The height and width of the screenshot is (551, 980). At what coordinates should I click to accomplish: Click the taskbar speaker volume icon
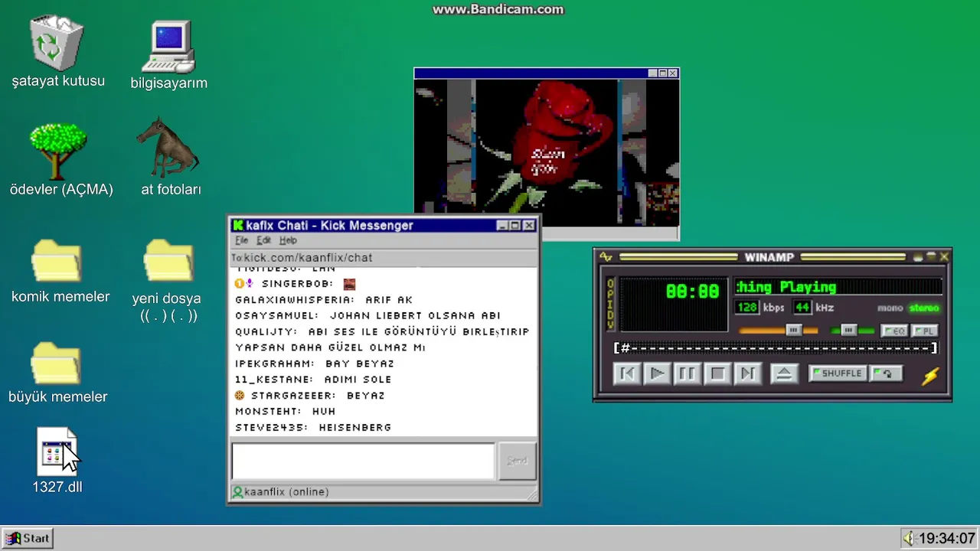pos(909,538)
